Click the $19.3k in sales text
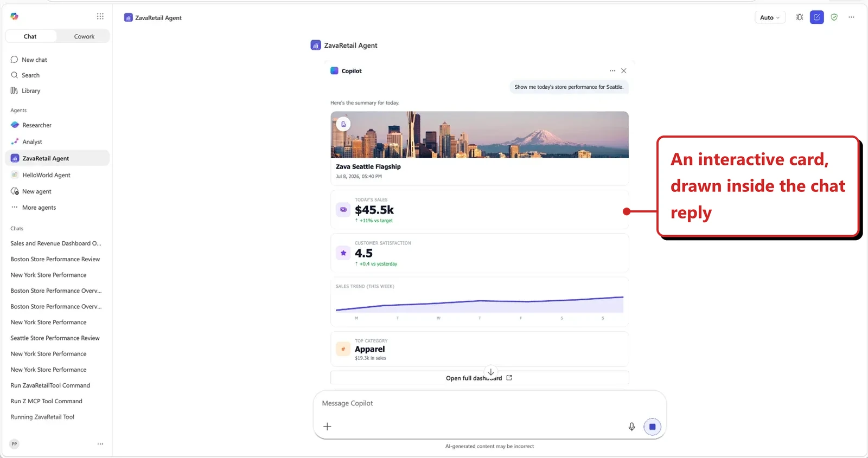The width and height of the screenshot is (868, 458). click(x=371, y=358)
